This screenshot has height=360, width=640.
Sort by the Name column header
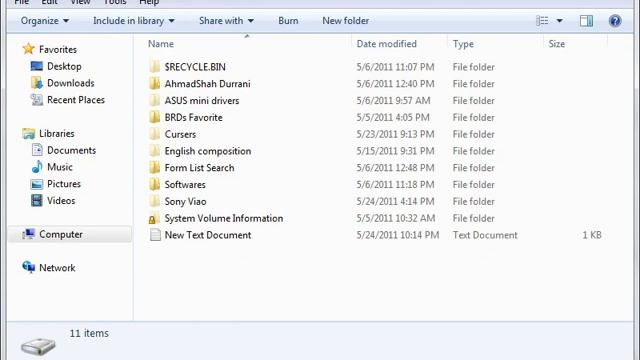pyautogui.click(x=161, y=44)
